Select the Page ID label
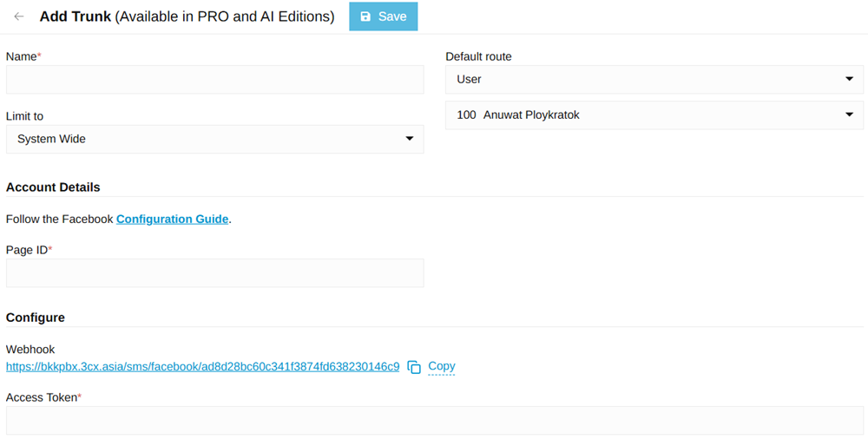Image resolution: width=868 pixels, height=439 pixels. click(30, 250)
